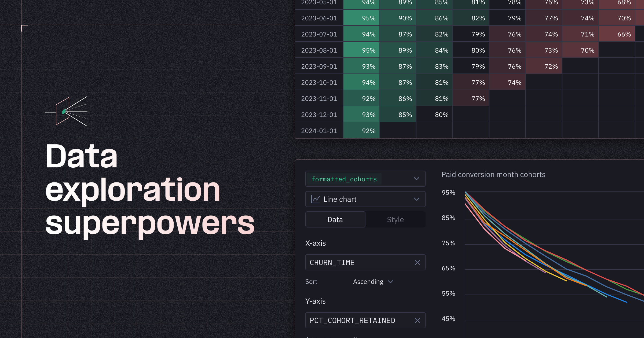This screenshot has width=644, height=338.
Task: Select the 95% cell in 2023-08-01 row
Action: (361, 50)
